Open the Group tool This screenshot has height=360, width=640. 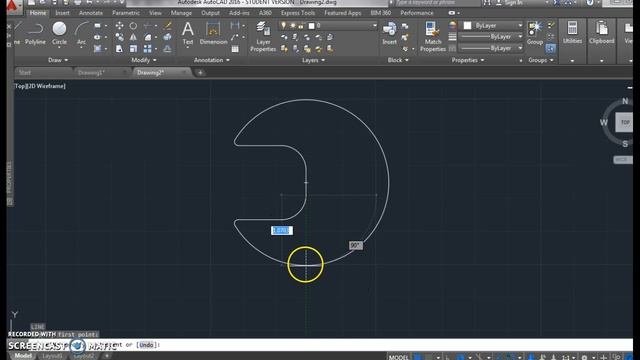point(535,33)
